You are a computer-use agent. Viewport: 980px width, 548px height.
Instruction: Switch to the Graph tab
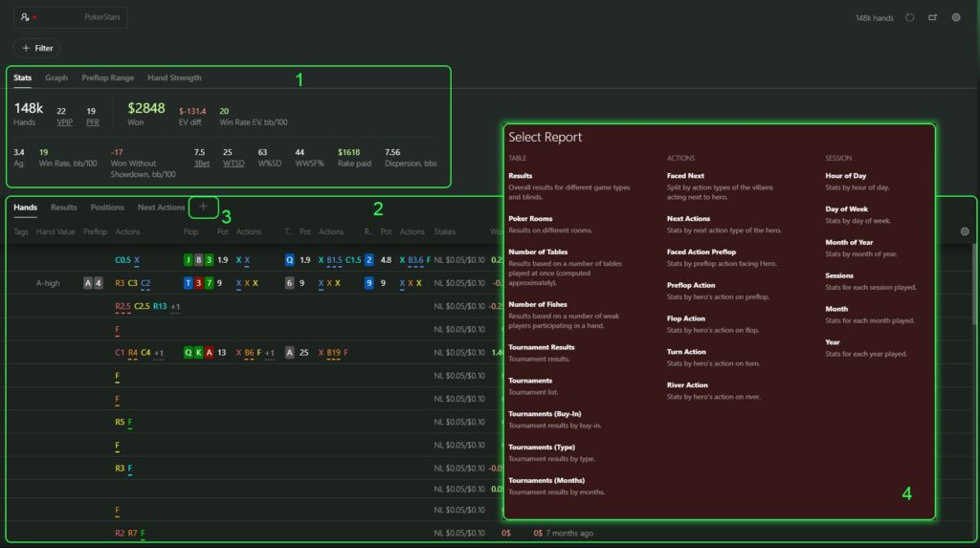coord(56,77)
